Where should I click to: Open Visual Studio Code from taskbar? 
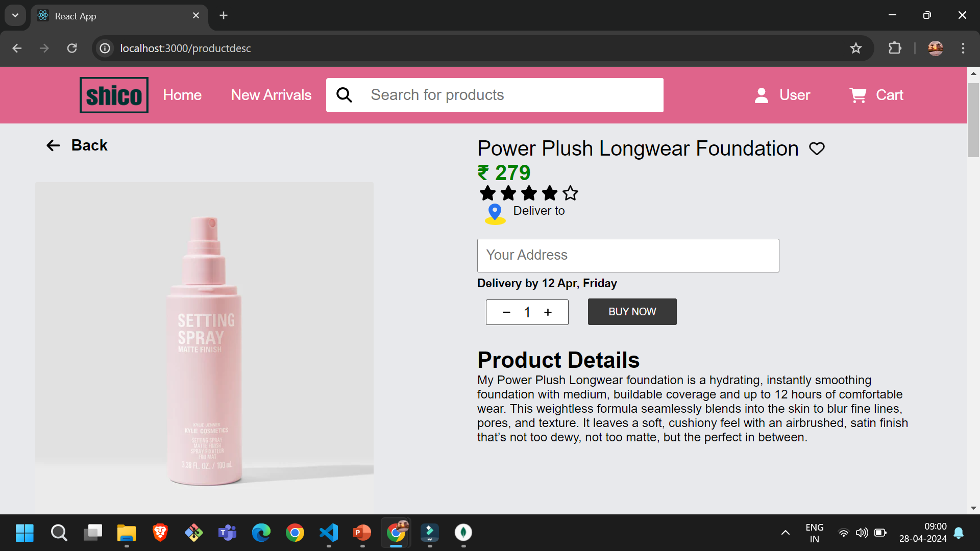click(329, 533)
